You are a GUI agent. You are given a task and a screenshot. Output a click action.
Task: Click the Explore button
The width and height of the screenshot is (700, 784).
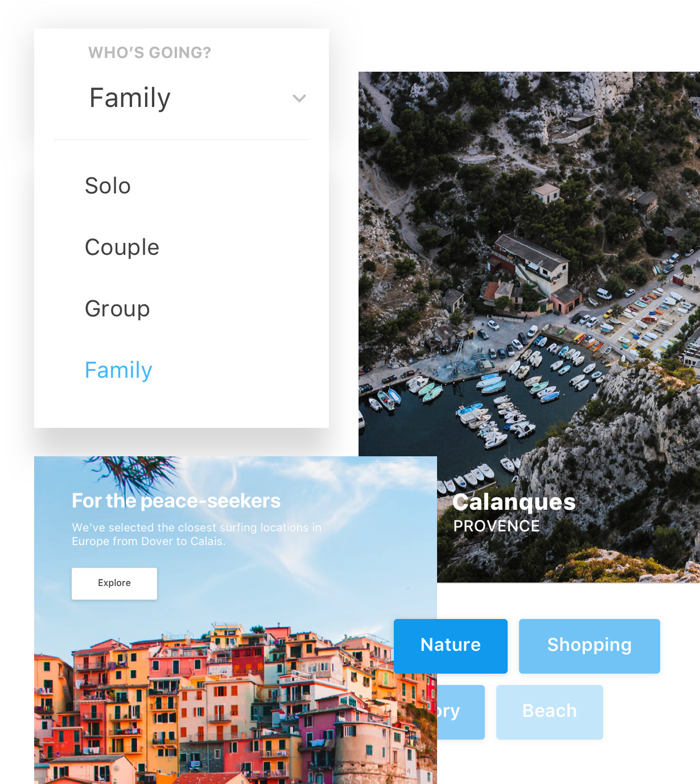tap(114, 583)
